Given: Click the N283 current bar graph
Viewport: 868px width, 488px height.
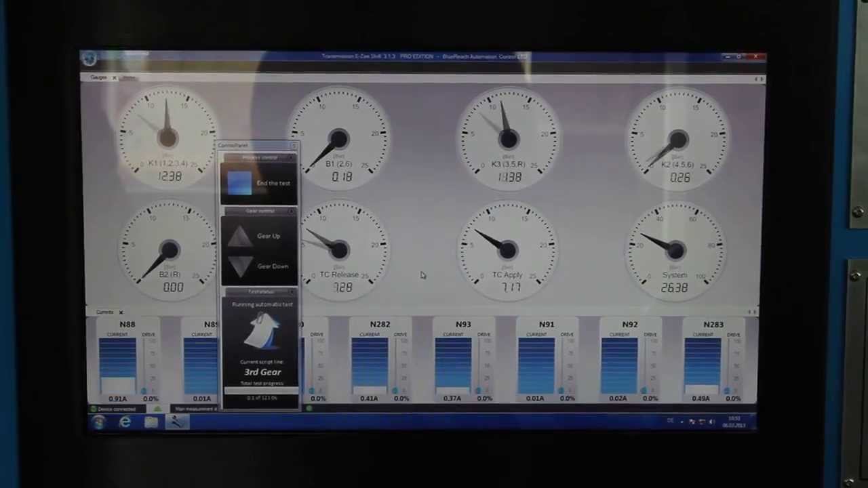Looking at the screenshot, I should point(703,366).
